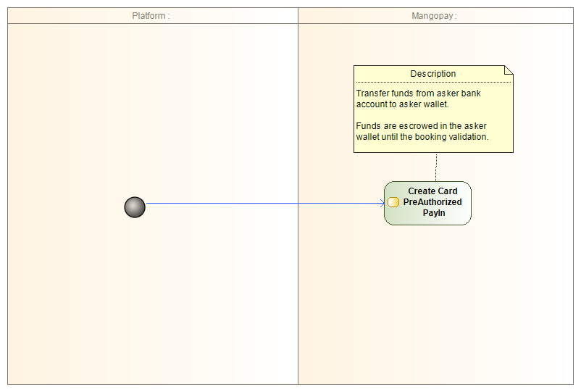Select the arrowhead pointing at the action node
The width and height of the screenshot is (581, 392).
tap(382, 204)
